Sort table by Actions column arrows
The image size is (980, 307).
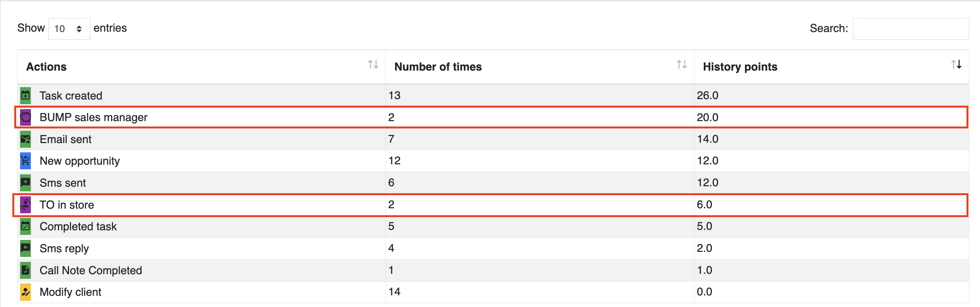click(x=373, y=64)
